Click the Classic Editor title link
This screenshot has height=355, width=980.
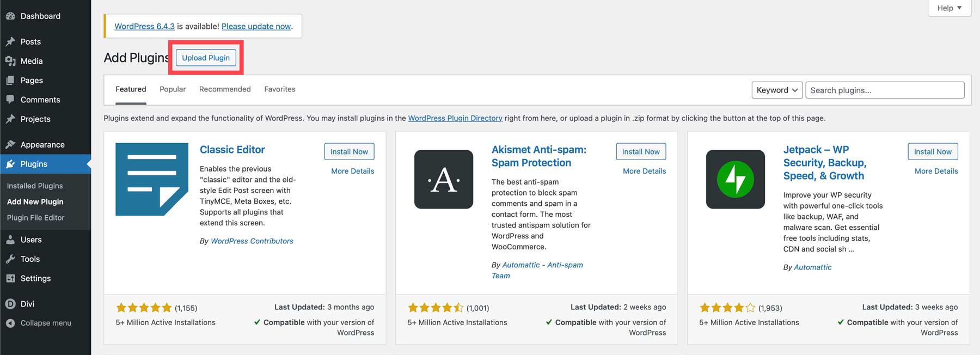click(232, 150)
